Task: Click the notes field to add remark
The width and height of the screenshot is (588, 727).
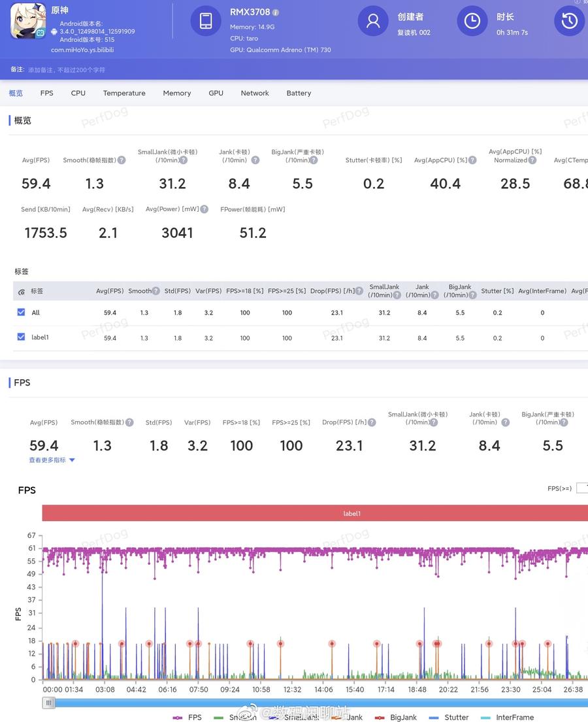Action: [x=66, y=70]
